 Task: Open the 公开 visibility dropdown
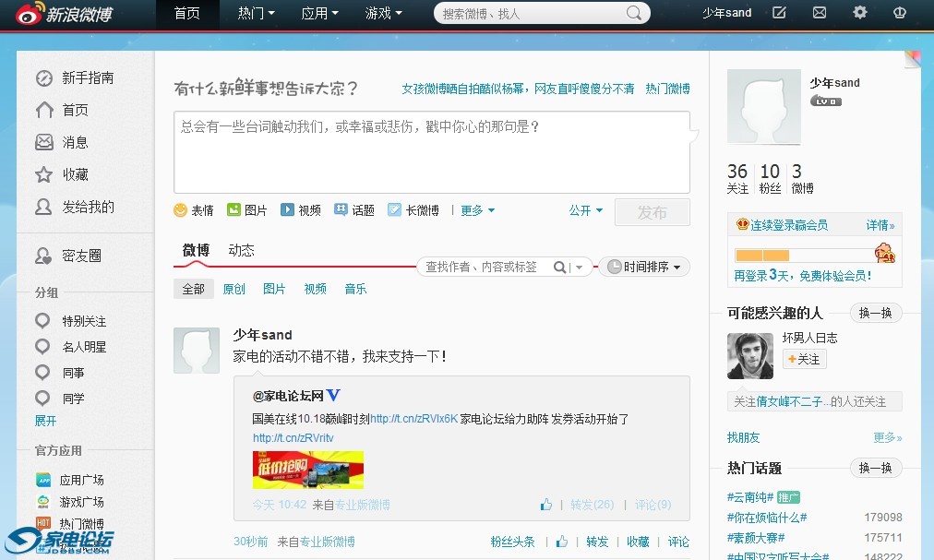(x=585, y=210)
